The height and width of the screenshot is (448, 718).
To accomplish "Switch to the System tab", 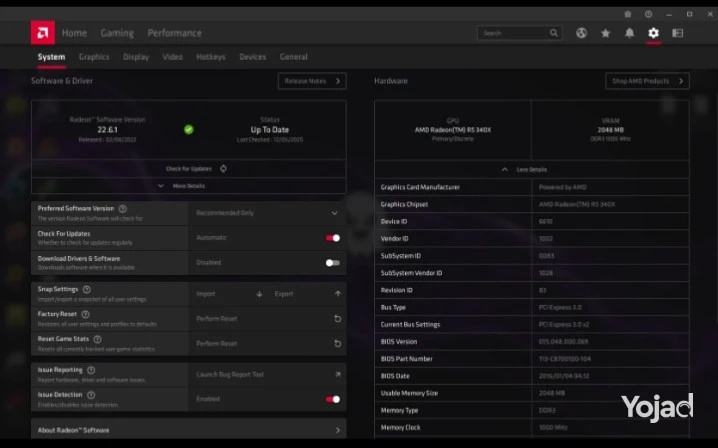I will tap(51, 57).
